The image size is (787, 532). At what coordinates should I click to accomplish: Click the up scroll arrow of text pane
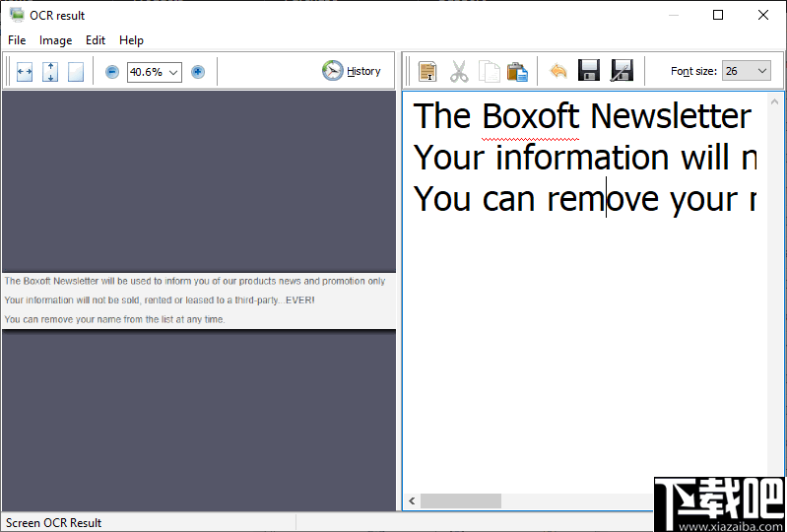[x=775, y=101]
